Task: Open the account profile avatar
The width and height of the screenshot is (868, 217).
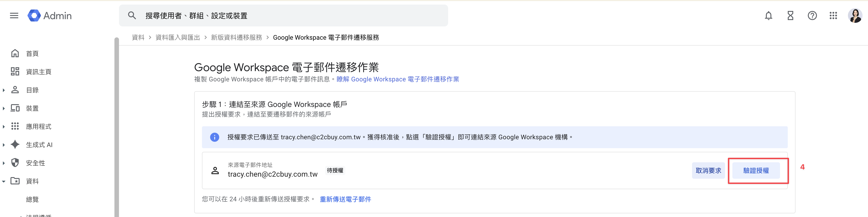Action: click(x=855, y=15)
